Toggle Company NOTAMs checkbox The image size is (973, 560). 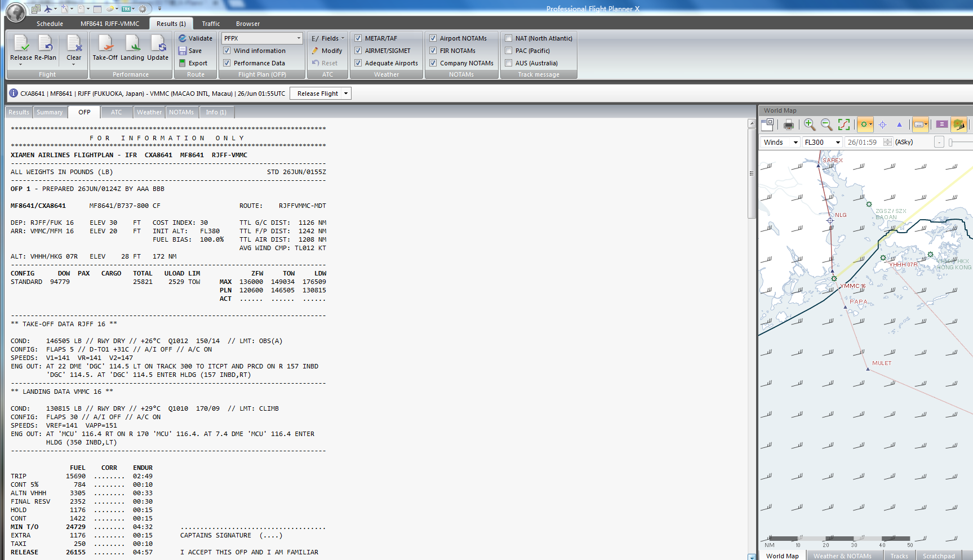(433, 63)
